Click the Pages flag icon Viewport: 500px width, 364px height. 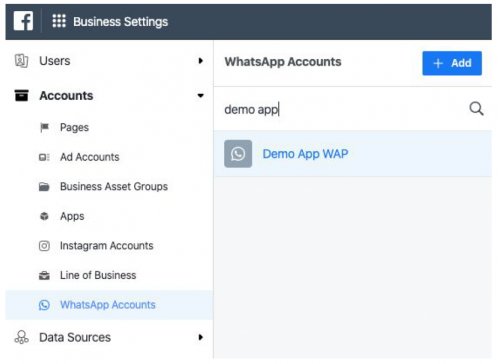(44, 127)
